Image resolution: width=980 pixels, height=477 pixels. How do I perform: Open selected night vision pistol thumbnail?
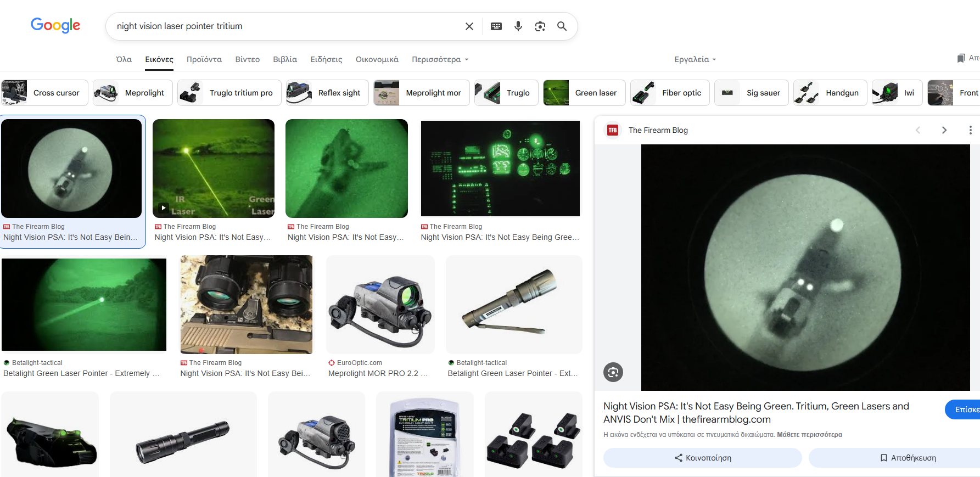click(x=71, y=169)
